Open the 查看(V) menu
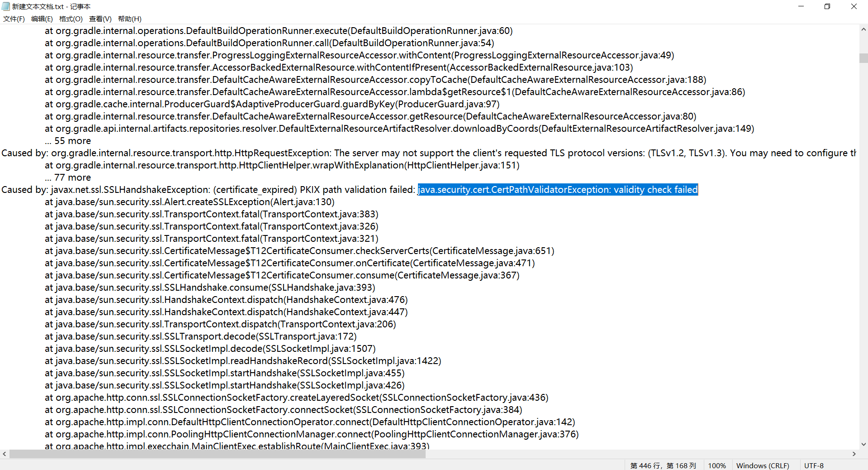The width and height of the screenshot is (868, 470). tap(100, 19)
